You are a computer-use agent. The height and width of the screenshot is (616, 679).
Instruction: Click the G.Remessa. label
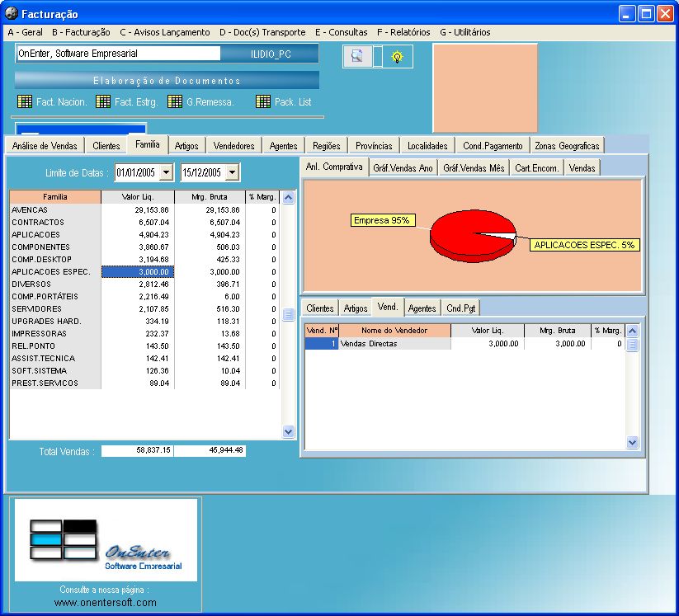coord(210,102)
